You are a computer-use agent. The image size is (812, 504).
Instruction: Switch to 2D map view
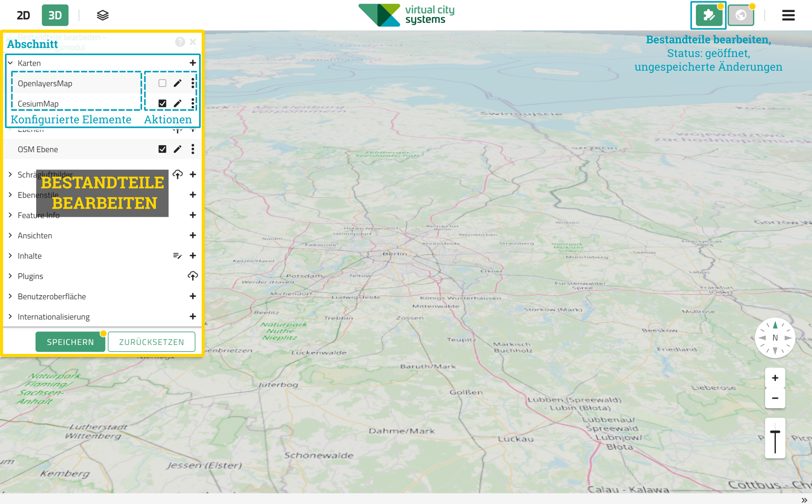pos(23,15)
